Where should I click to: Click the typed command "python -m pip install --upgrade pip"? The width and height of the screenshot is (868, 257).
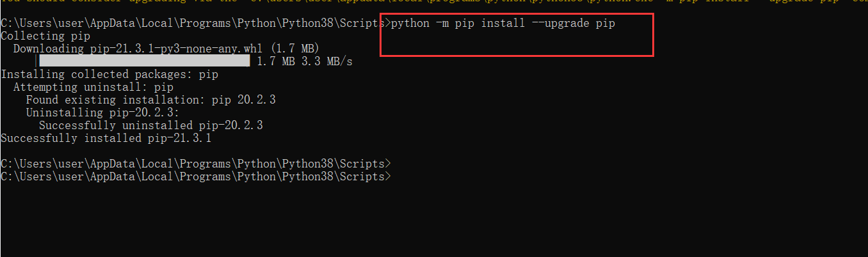[502, 23]
